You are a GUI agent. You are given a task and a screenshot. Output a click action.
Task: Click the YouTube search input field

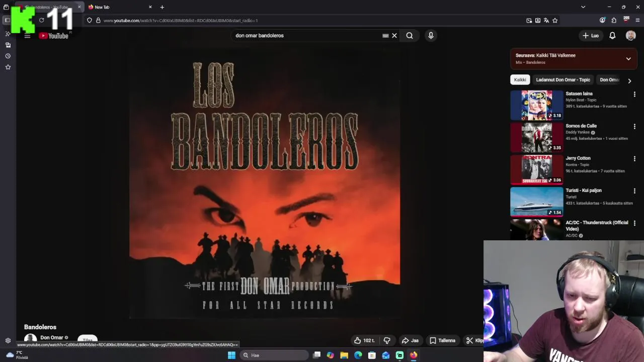pos(307,36)
